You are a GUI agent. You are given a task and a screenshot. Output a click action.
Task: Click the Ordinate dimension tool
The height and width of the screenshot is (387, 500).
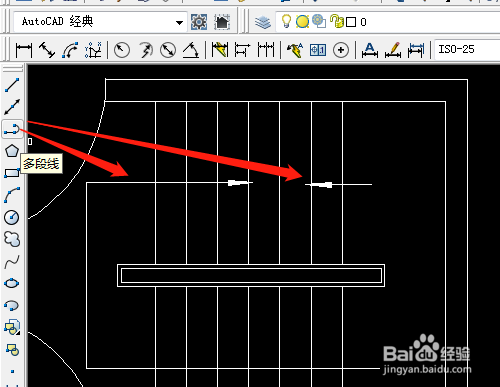point(93,50)
